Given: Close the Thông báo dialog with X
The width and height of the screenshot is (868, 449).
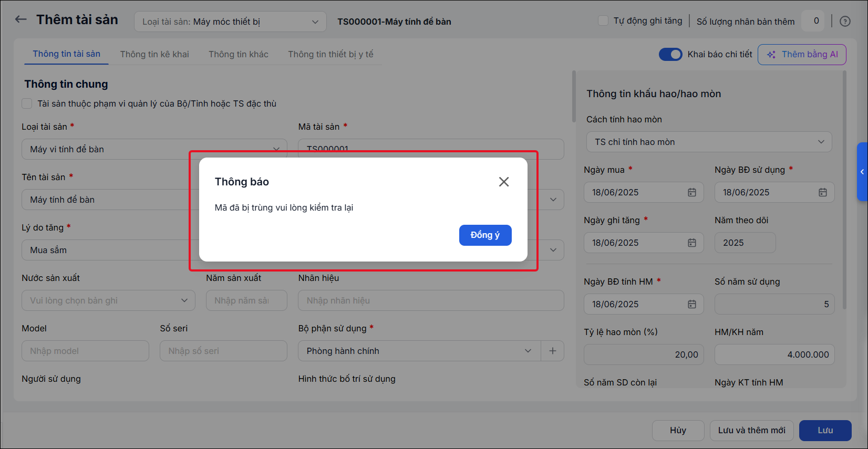Looking at the screenshot, I should click(x=504, y=182).
